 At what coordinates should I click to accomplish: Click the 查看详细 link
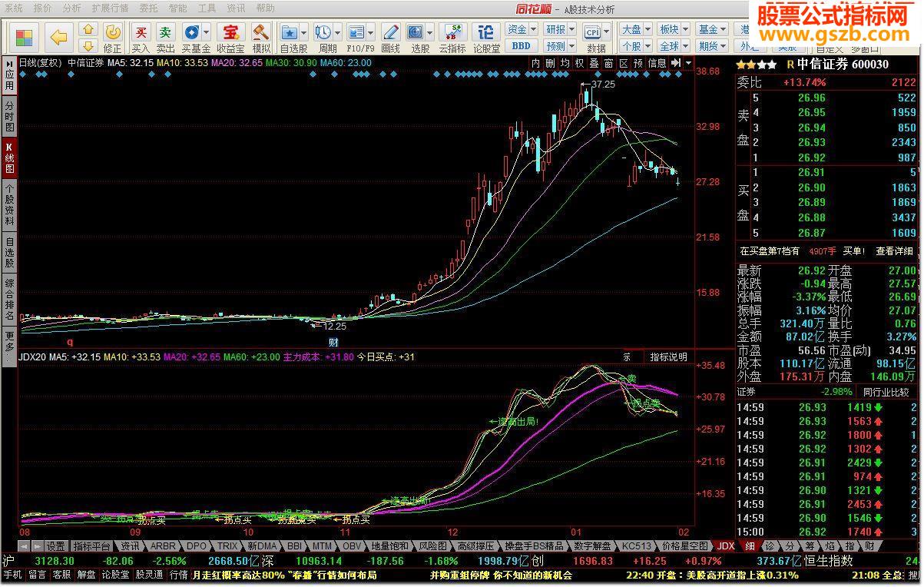click(x=895, y=251)
